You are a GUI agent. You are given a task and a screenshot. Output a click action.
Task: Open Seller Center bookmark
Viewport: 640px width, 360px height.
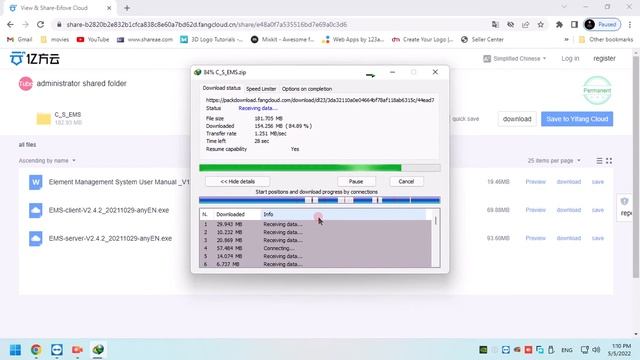tap(482, 40)
